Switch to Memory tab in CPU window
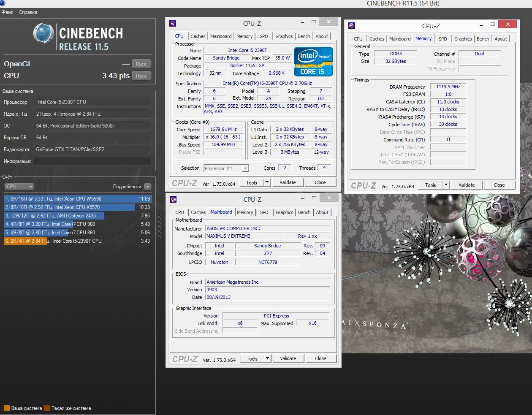This screenshot has width=532, height=415. [244, 36]
